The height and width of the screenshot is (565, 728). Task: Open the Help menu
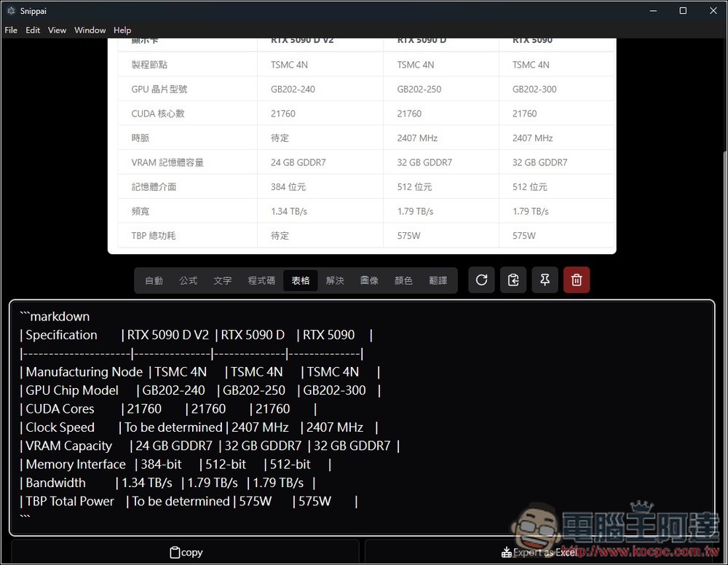pyautogui.click(x=122, y=30)
